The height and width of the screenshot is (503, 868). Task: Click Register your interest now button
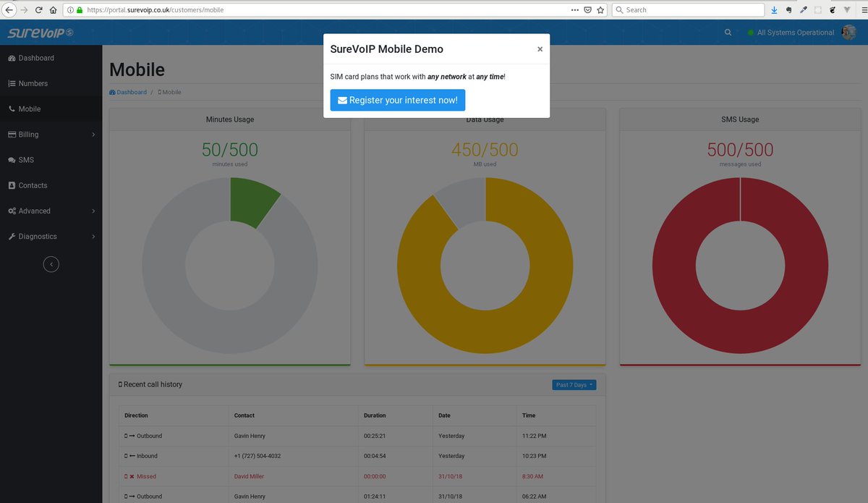pyautogui.click(x=398, y=100)
